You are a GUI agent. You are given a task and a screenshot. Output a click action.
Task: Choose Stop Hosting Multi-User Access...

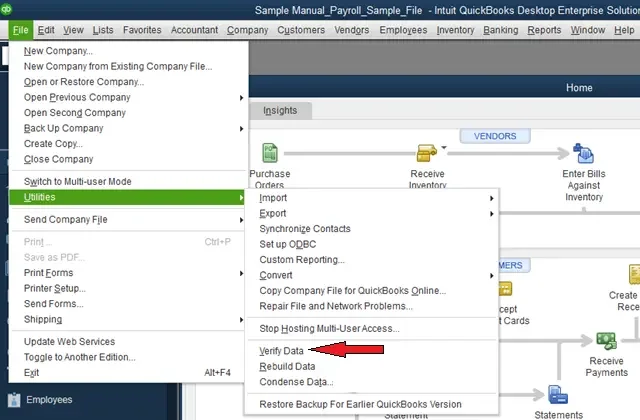(371, 329)
